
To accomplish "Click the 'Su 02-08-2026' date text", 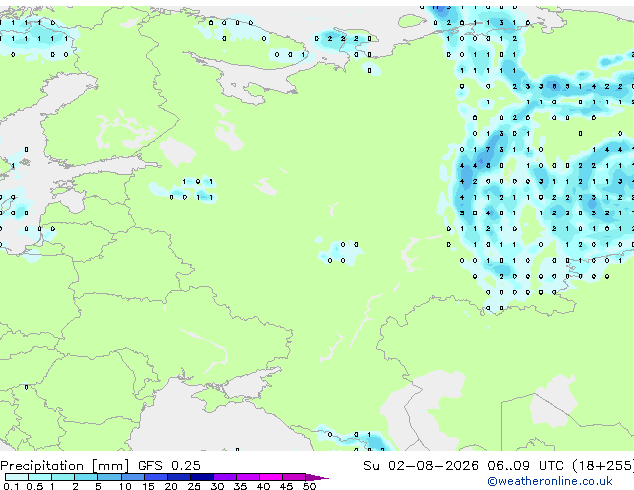I will pos(421,466).
